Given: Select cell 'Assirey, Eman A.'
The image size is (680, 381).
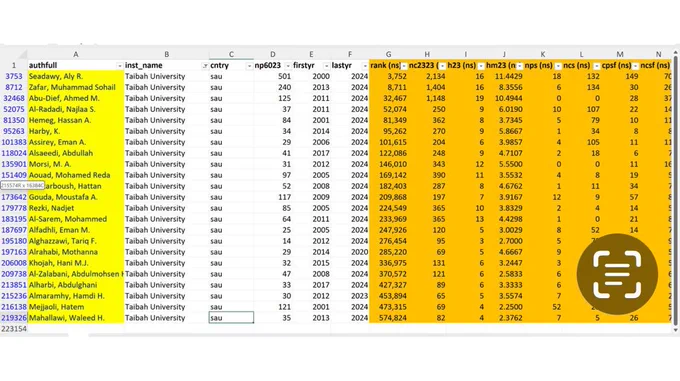Looking at the screenshot, I should (x=76, y=142).
